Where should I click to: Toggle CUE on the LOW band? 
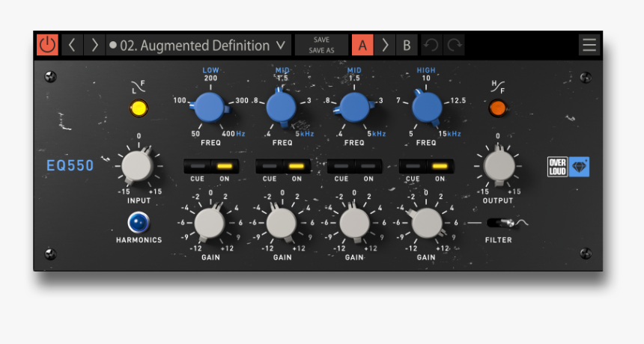pyautogui.click(x=198, y=167)
